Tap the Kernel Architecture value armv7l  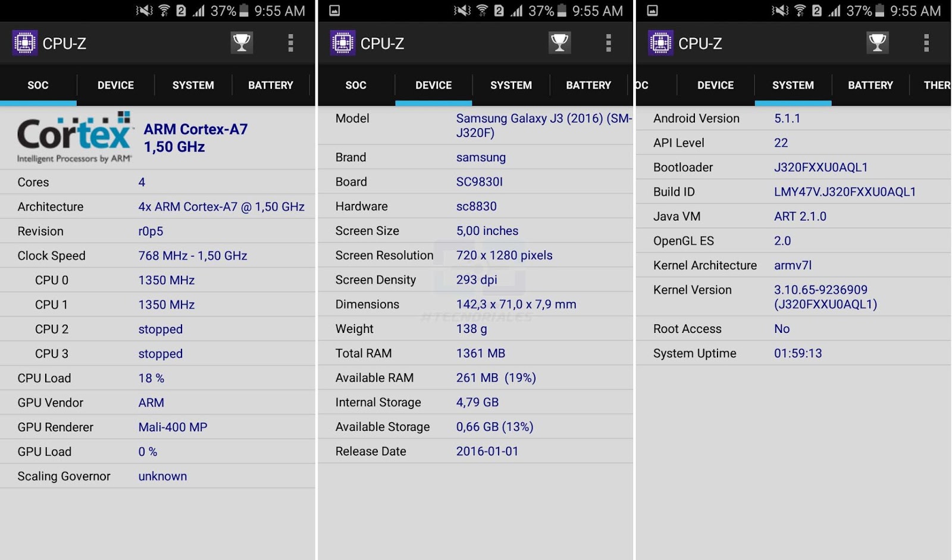793,265
